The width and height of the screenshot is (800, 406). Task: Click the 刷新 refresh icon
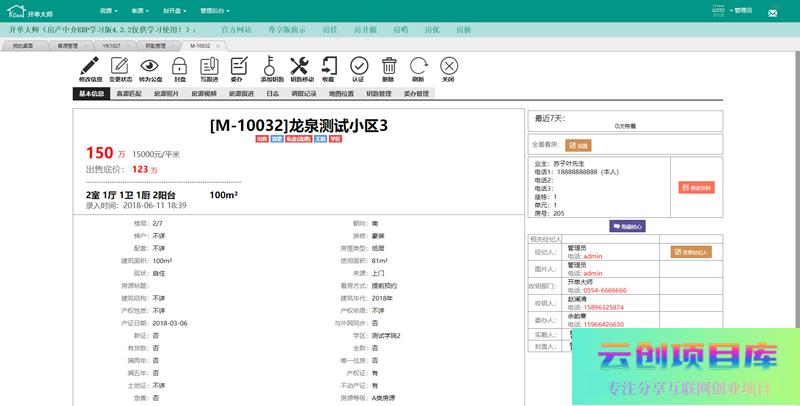417,65
